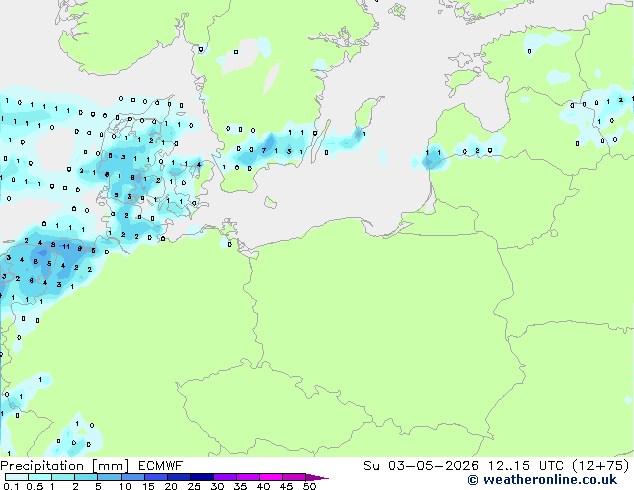Click the '0.1' legend scale label
Image resolution: width=634 pixels, height=490 pixels.
(11, 486)
